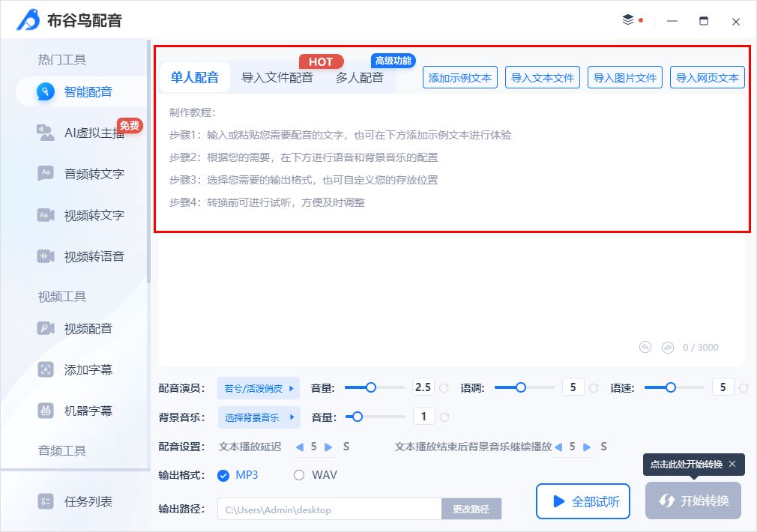Switch to the 导入文件配音 tab
757x532 pixels.
click(x=277, y=77)
